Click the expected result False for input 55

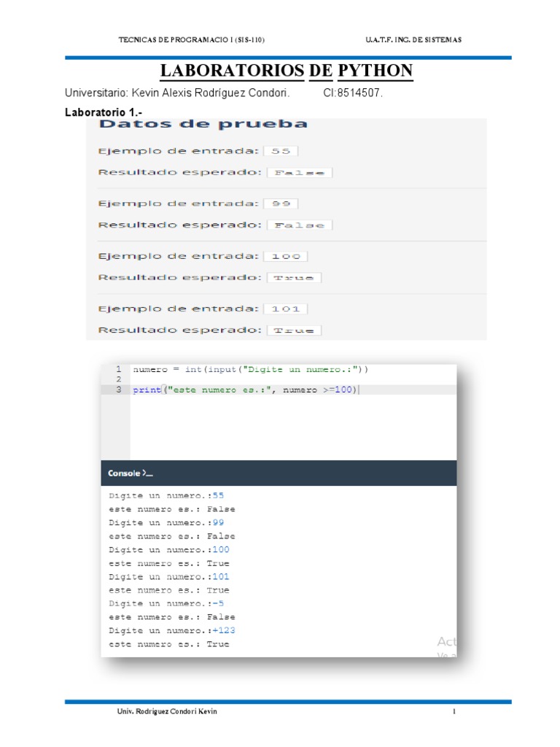coord(300,172)
